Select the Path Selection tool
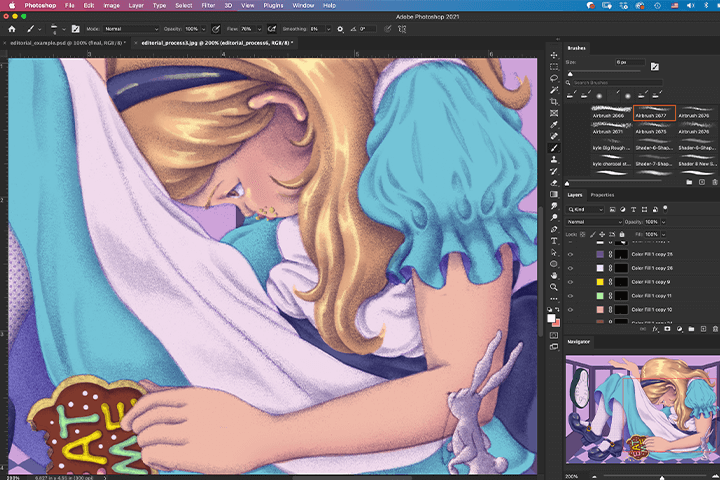This screenshot has width=720, height=480. pyautogui.click(x=554, y=252)
